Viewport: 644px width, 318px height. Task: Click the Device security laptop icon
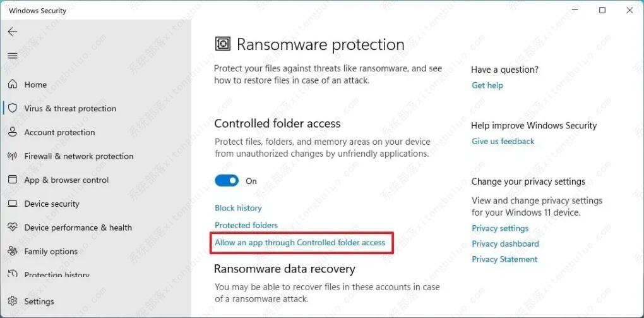pos(12,204)
